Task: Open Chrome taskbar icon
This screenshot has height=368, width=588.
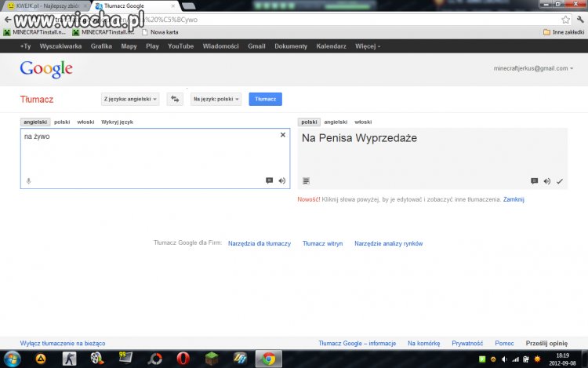Action: tap(268, 359)
